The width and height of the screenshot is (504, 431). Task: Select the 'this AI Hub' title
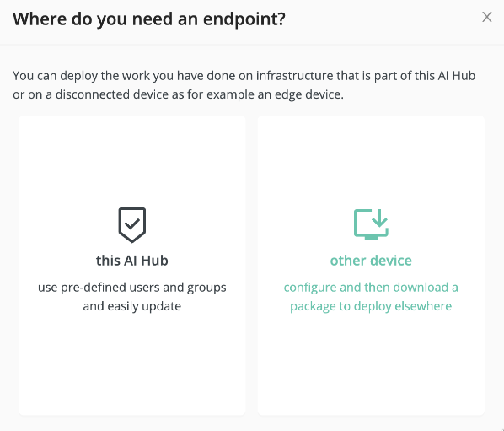click(132, 261)
